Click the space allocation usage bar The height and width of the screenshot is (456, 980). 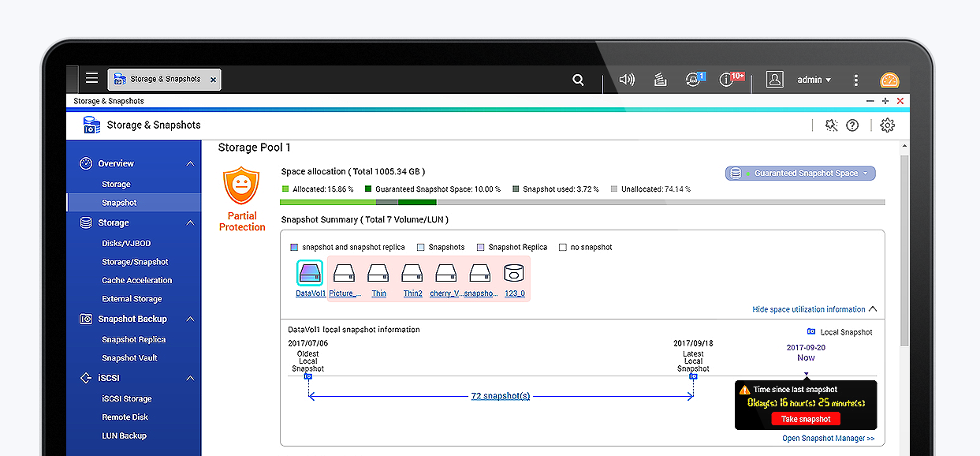583,202
